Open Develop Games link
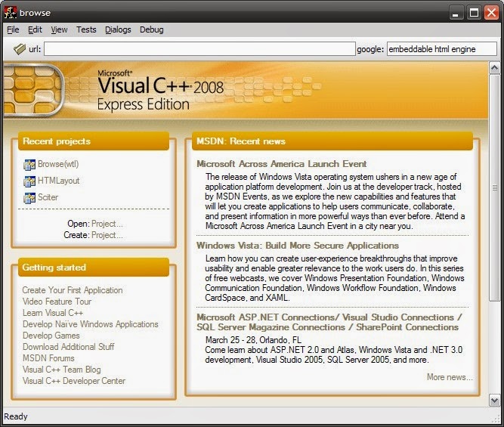 (x=51, y=336)
